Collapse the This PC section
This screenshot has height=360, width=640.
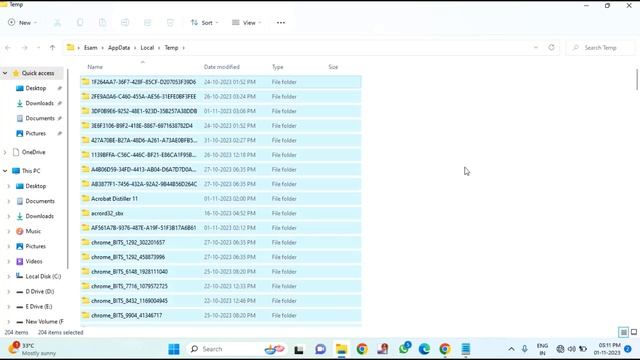[x=5, y=171]
